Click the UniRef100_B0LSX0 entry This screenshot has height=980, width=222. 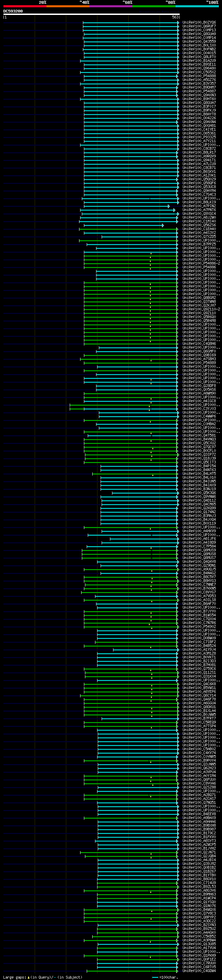199,45
